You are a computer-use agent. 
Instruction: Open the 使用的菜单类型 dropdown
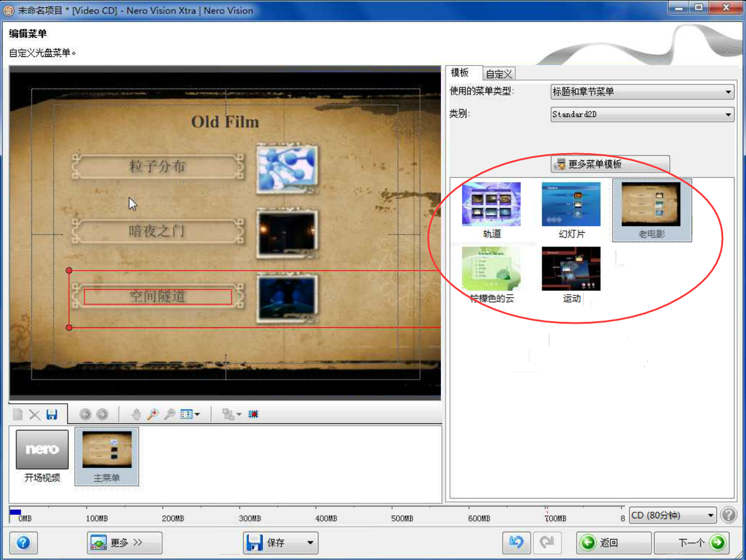coord(642,92)
